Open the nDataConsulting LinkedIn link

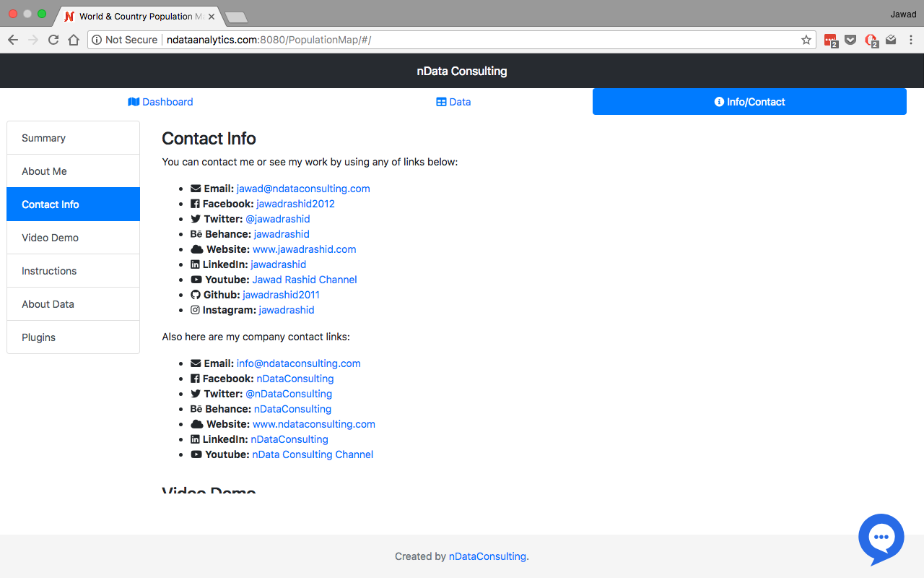click(x=289, y=439)
